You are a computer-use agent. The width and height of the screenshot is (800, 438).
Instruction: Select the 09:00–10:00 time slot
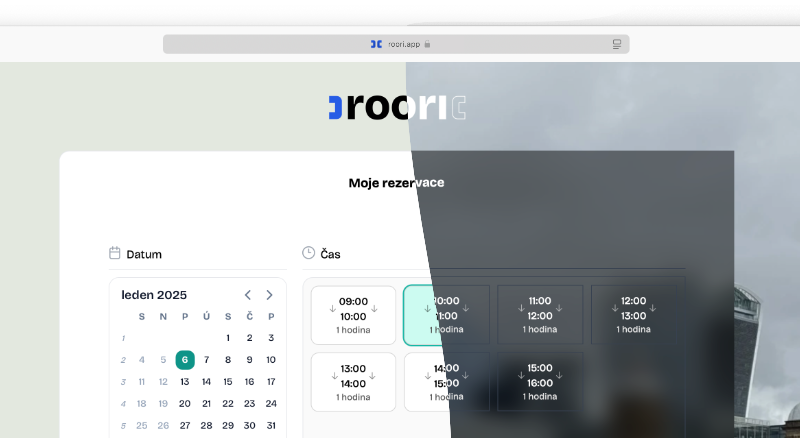pyautogui.click(x=353, y=315)
